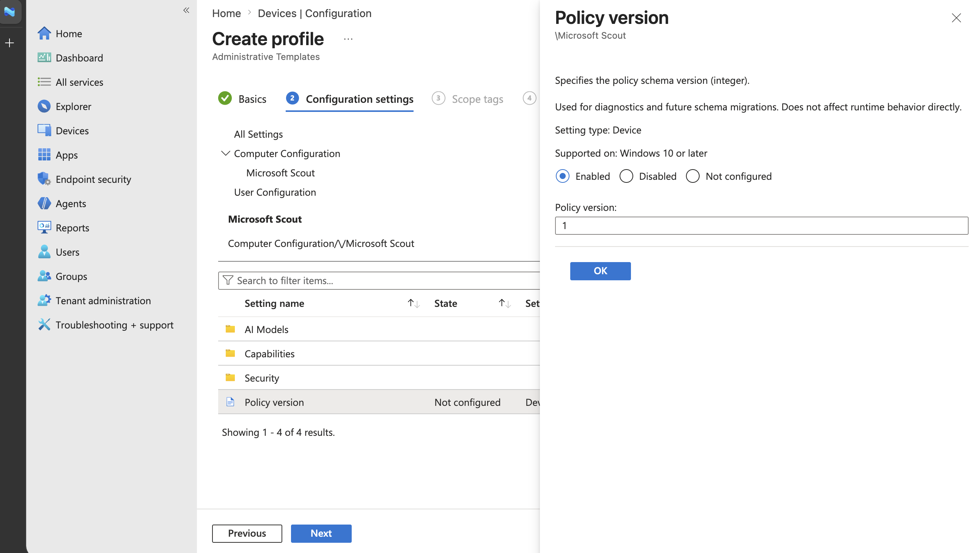Sort by Setting name arrows icon
Image resolution: width=980 pixels, height=553 pixels.
click(414, 303)
